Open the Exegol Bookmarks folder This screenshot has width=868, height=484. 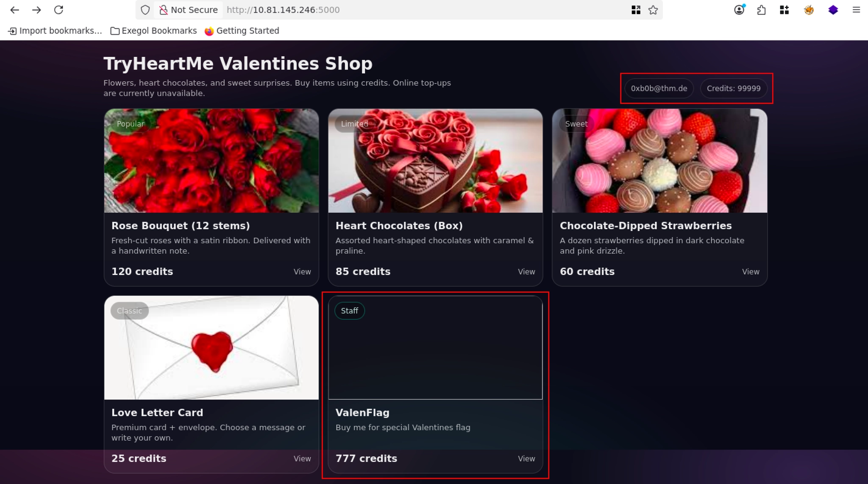[153, 31]
